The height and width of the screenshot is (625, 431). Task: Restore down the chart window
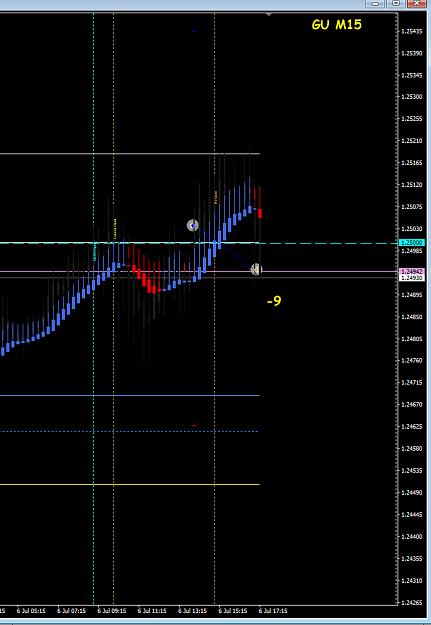tap(396, 4)
